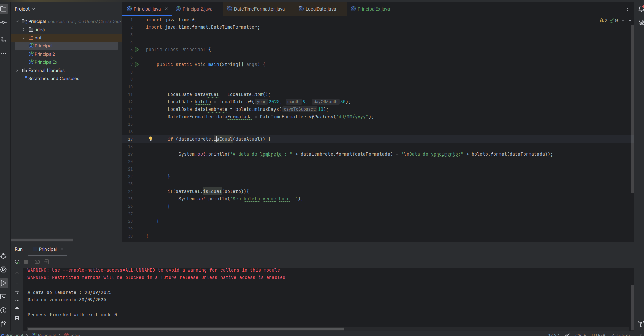Click the bookmark 'T' icon at bottom right
The width and height of the screenshot is (644, 336).
point(641,324)
